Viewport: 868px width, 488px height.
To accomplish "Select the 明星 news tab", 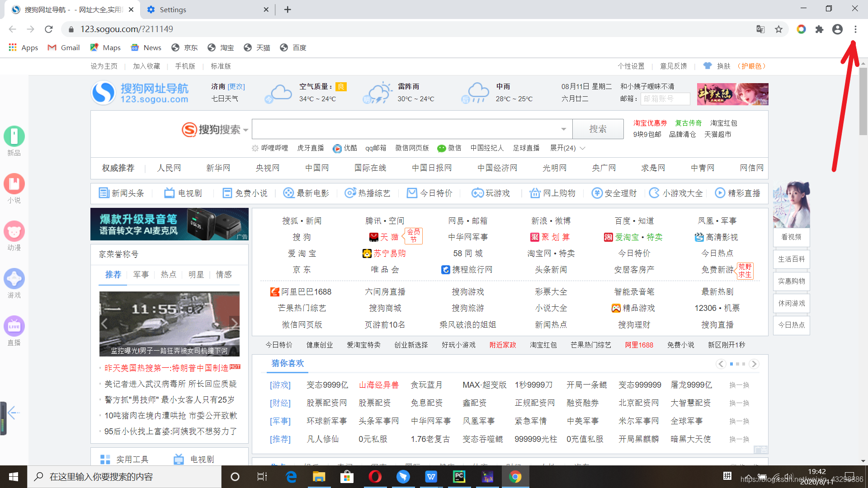I will (196, 274).
